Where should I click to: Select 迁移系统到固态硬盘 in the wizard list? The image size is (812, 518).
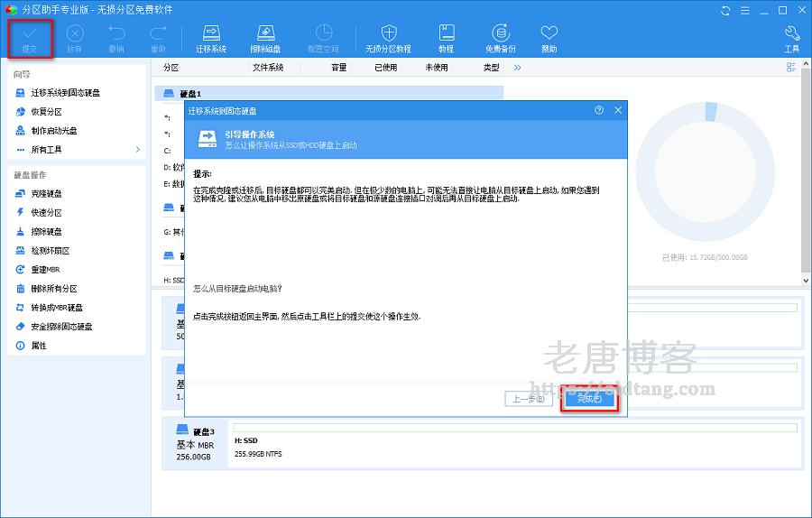pyautogui.click(x=65, y=93)
